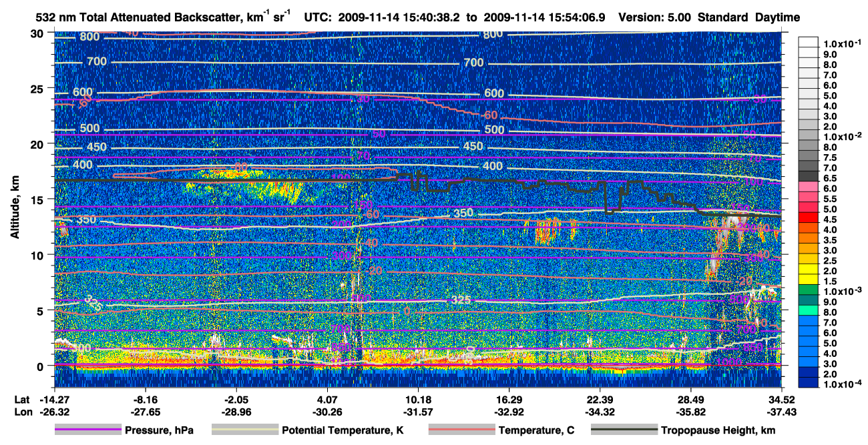Click the start time '2009-11-14 15:40:38.2'
This screenshot has height=445, width=868.
pyautogui.click(x=399, y=18)
